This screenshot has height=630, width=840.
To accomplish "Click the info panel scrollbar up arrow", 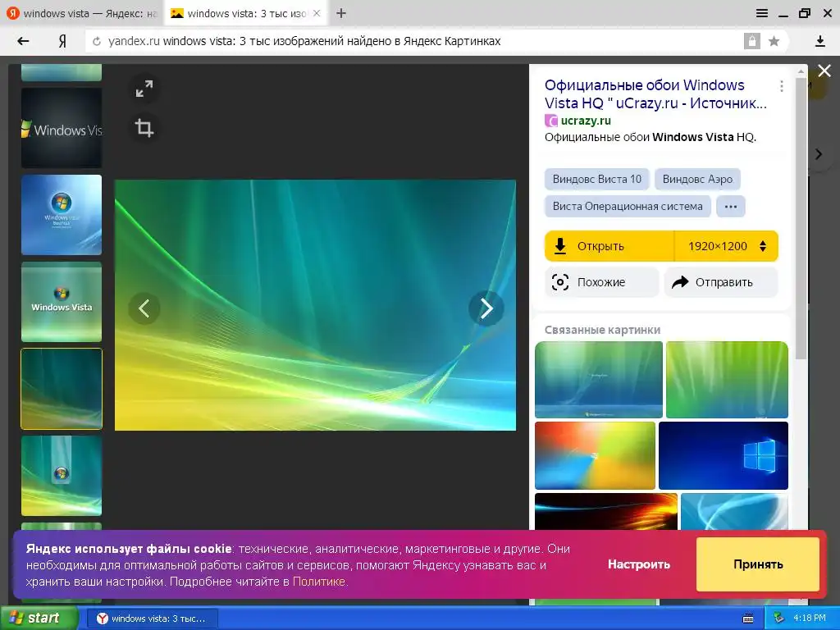I will click(801, 71).
